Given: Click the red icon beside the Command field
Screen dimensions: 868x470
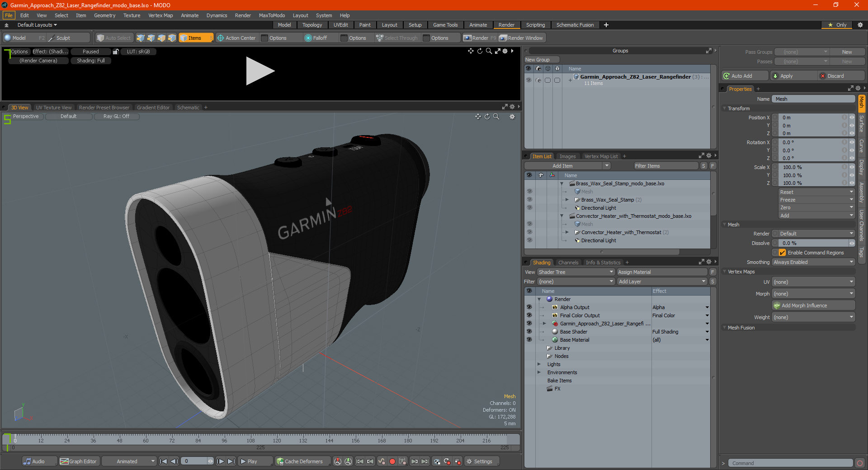Looking at the screenshot, I should pos(860,463).
